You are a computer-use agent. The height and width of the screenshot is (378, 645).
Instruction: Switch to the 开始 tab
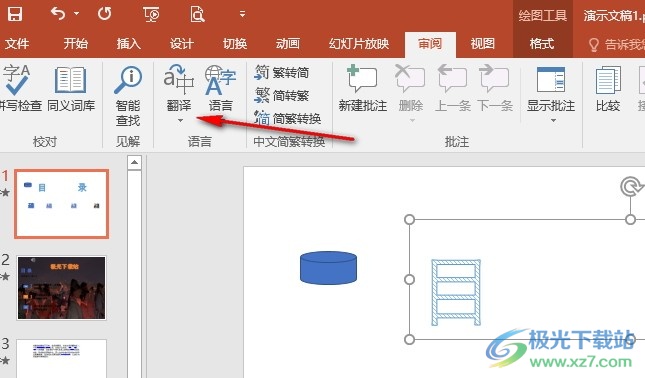coord(75,44)
